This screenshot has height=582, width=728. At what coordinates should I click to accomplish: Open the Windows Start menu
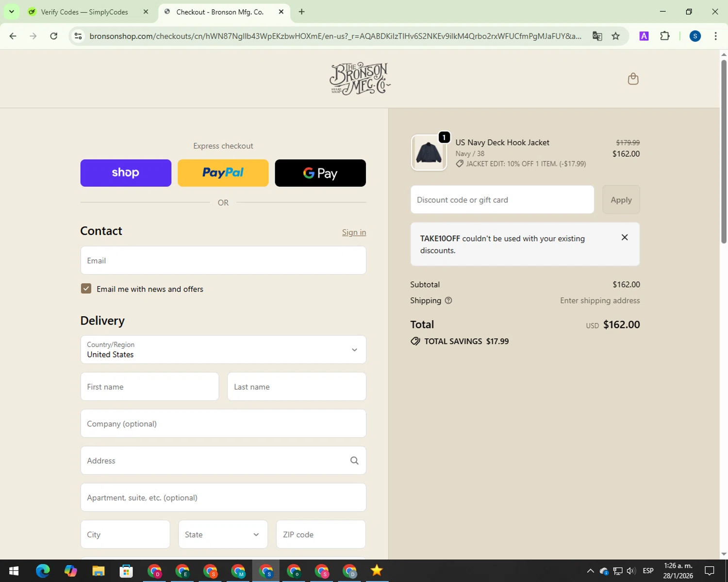(14, 571)
